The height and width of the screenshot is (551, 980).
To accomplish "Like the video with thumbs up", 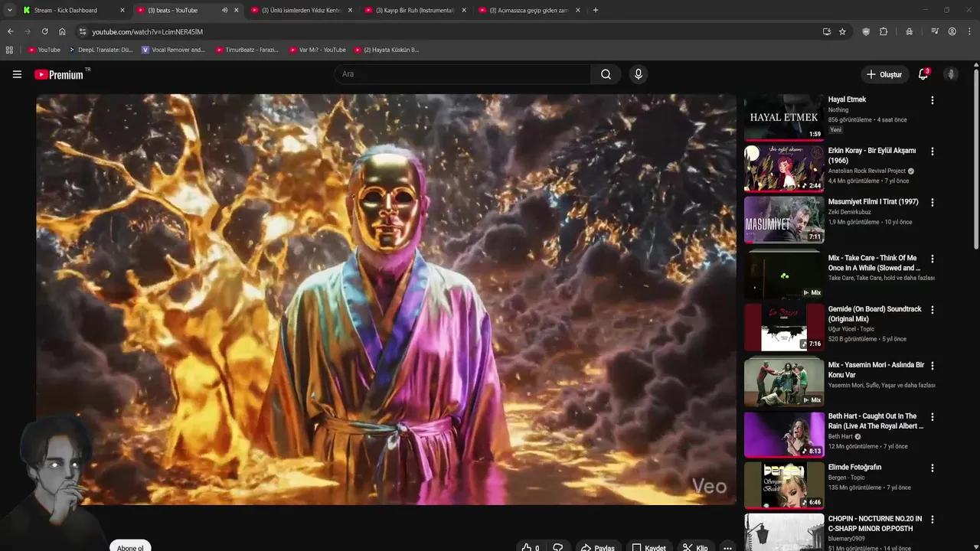I will pos(531,548).
